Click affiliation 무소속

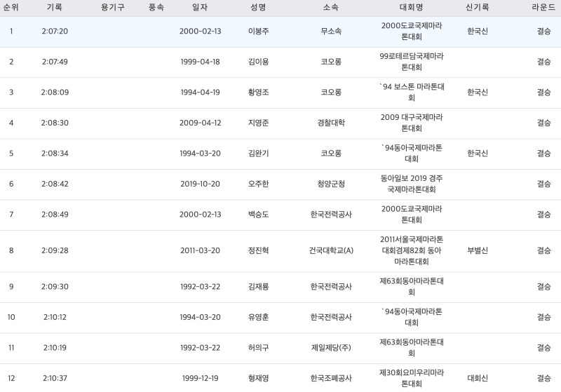[x=331, y=31]
